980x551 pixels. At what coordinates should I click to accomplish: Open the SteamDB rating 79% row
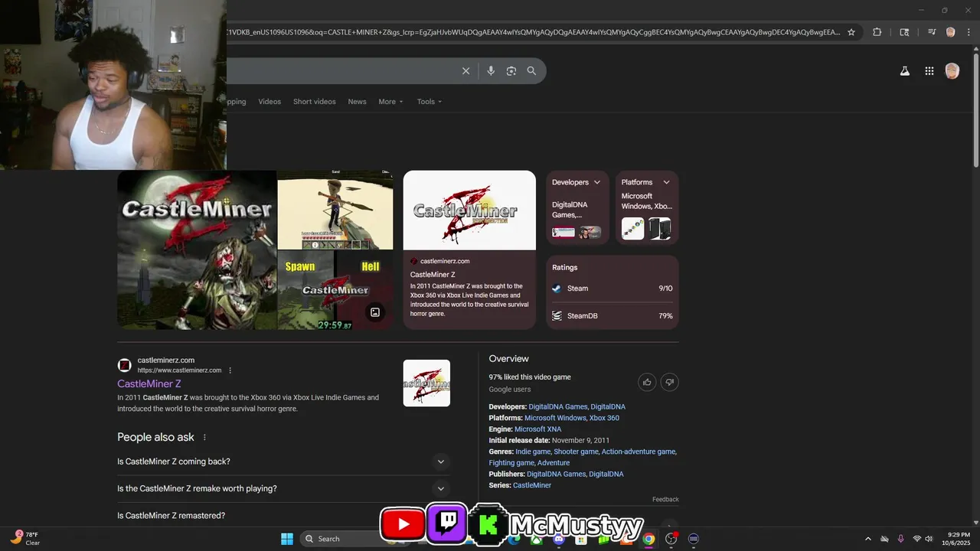612,316
